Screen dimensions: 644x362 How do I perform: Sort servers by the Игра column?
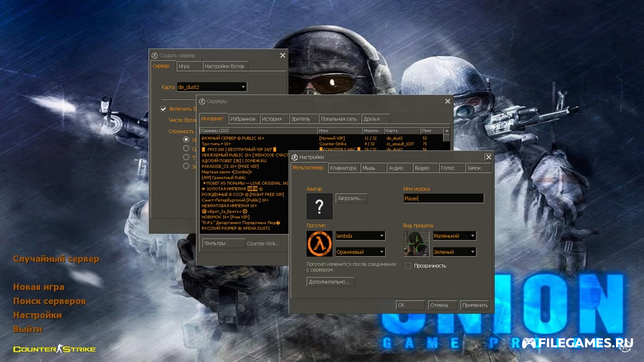(x=340, y=131)
